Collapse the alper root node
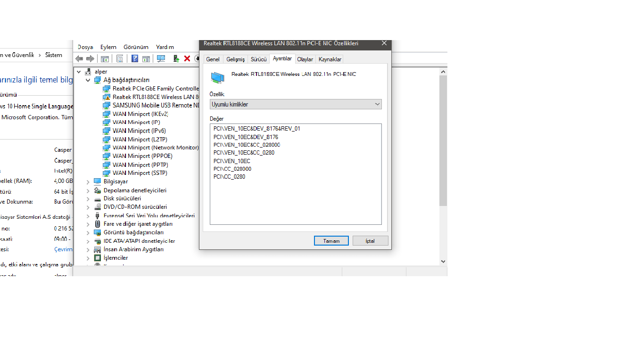The height and width of the screenshot is (362, 644). point(79,72)
